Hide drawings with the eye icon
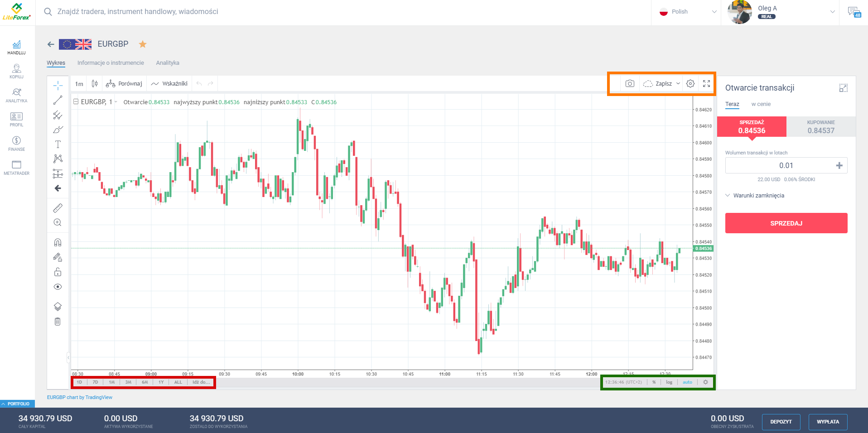 click(58, 287)
